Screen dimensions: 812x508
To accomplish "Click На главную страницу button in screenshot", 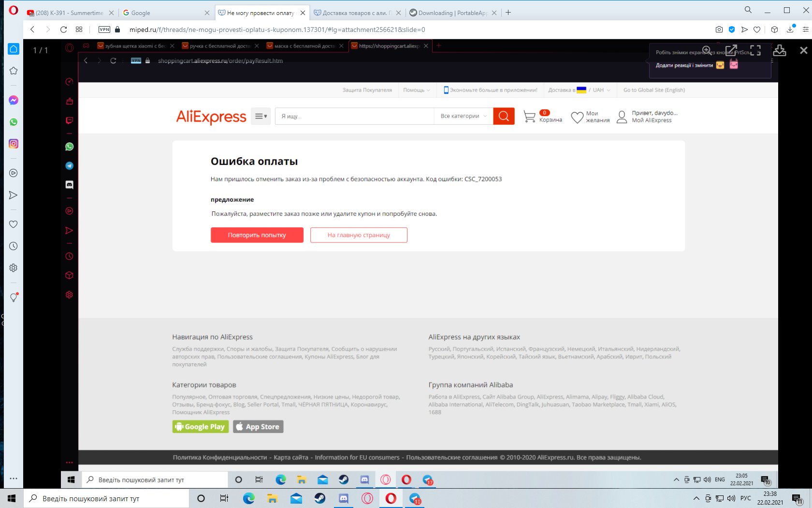I will 359,235.
